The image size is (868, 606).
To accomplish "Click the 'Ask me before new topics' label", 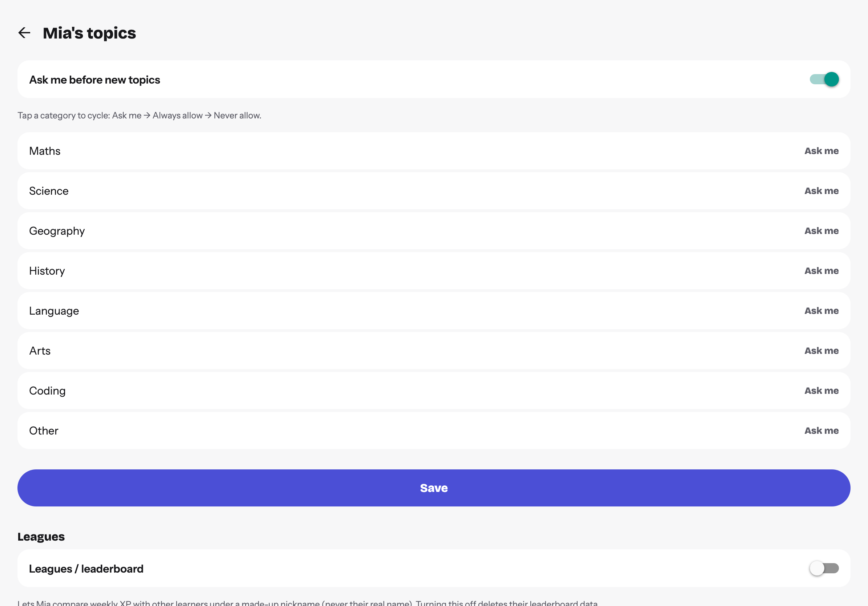I will coord(95,80).
